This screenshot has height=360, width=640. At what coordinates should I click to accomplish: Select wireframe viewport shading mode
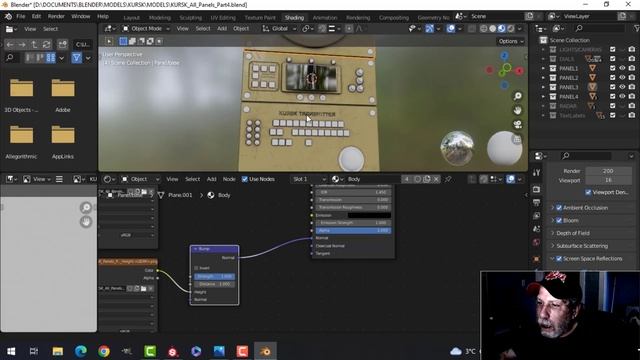pos(484,29)
